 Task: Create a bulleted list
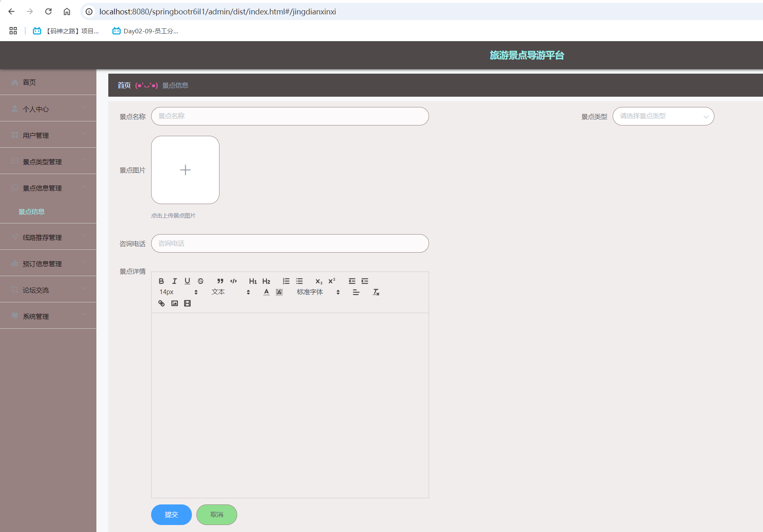point(299,281)
